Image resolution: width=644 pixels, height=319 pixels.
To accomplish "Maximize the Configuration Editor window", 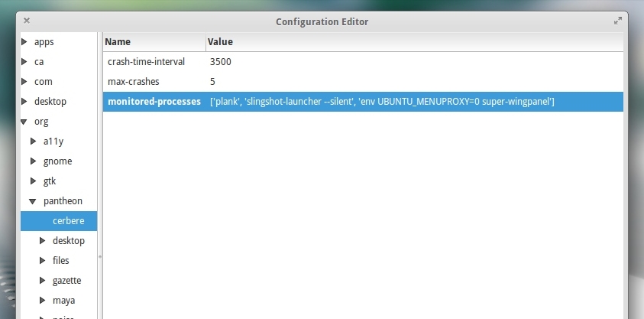I will point(617,21).
